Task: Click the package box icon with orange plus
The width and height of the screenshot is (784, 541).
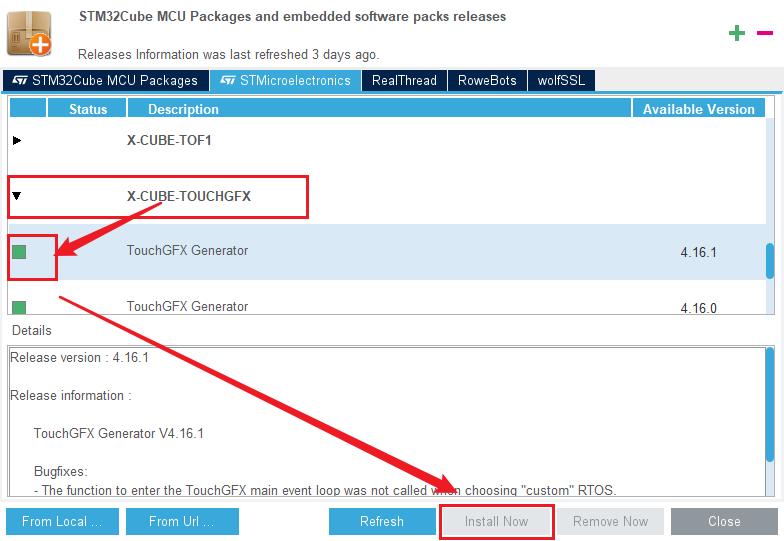Action: click(x=30, y=33)
